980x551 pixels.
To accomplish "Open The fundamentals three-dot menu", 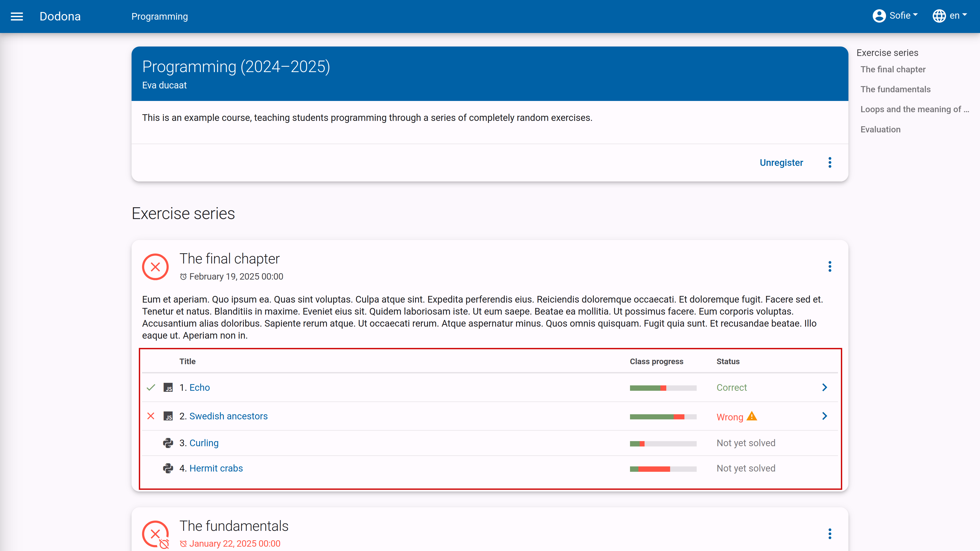I will click(x=830, y=534).
